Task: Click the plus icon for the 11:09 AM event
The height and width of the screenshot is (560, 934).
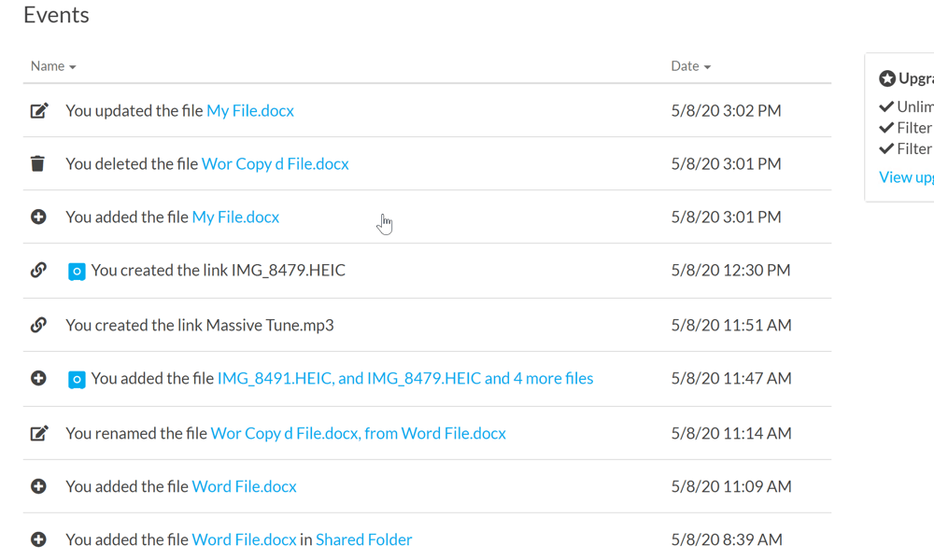Action: point(38,486)
